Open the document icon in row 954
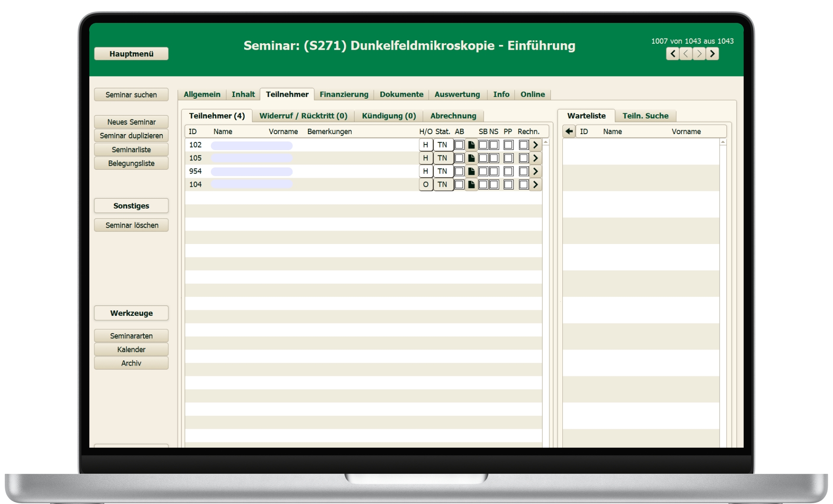 pos(471,171)
